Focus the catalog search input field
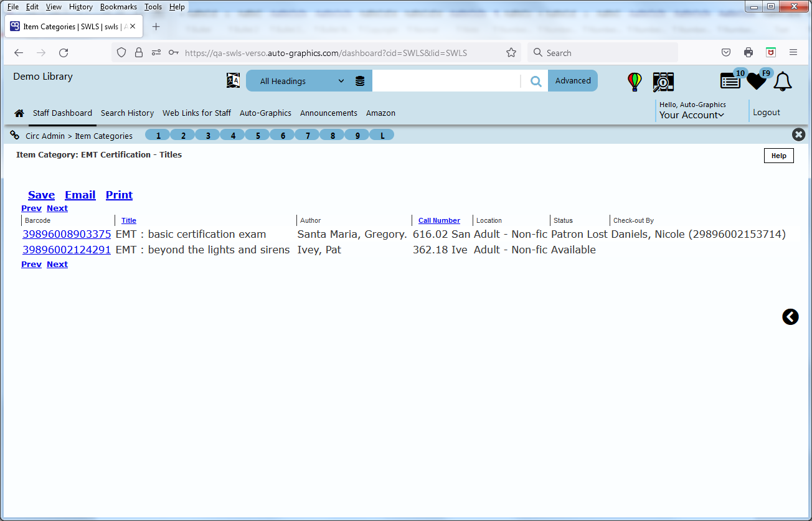This screenshot has width=812, height=521. click(446, 81)
